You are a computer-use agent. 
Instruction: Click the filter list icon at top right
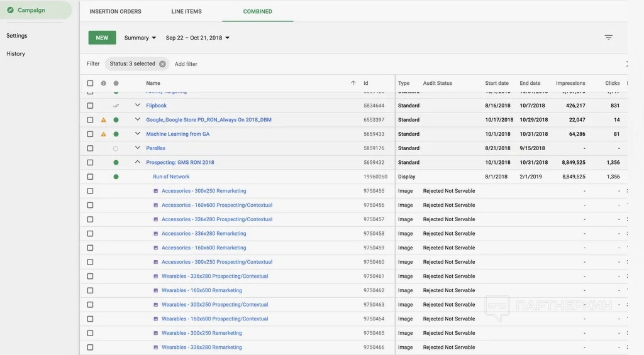click(x=609, y=37)
